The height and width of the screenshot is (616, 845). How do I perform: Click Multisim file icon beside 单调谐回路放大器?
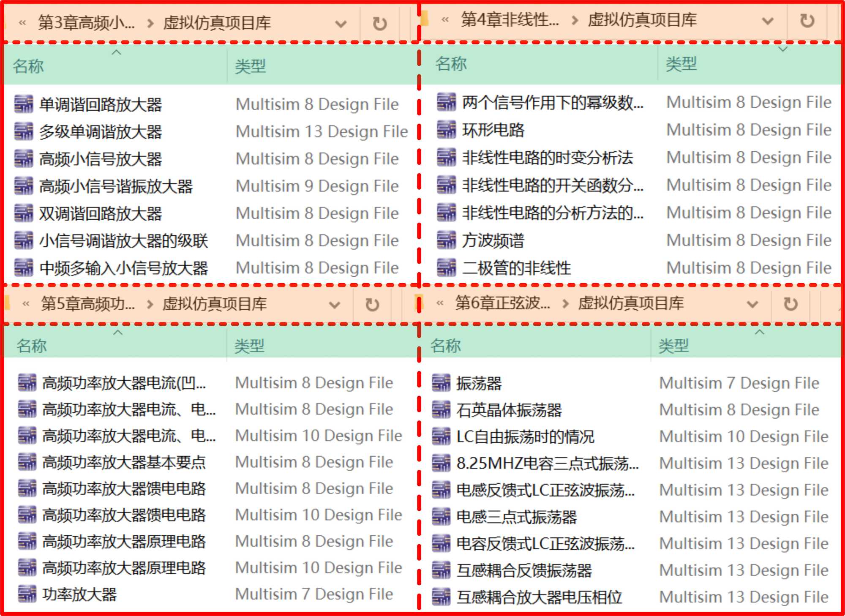coord(24,104)
